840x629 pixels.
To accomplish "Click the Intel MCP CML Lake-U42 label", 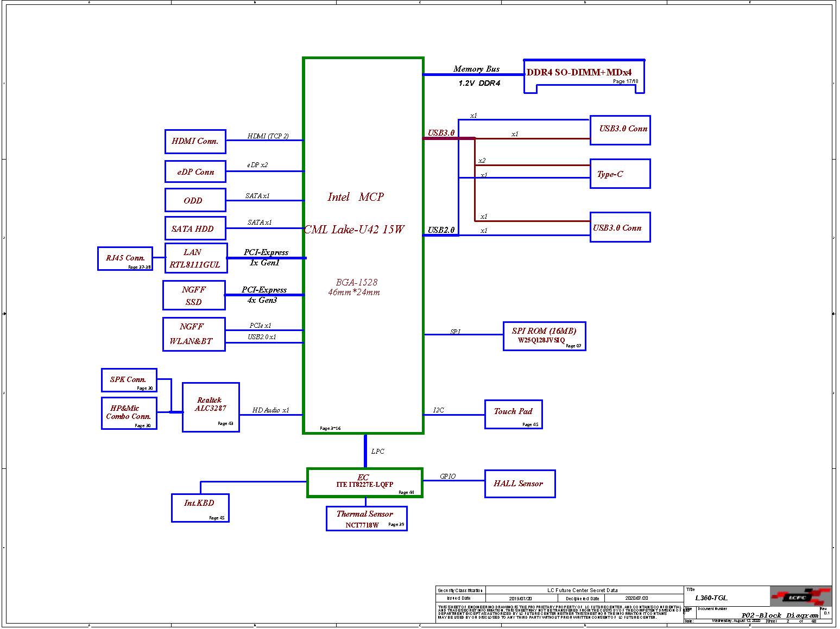I will [355, 213].
